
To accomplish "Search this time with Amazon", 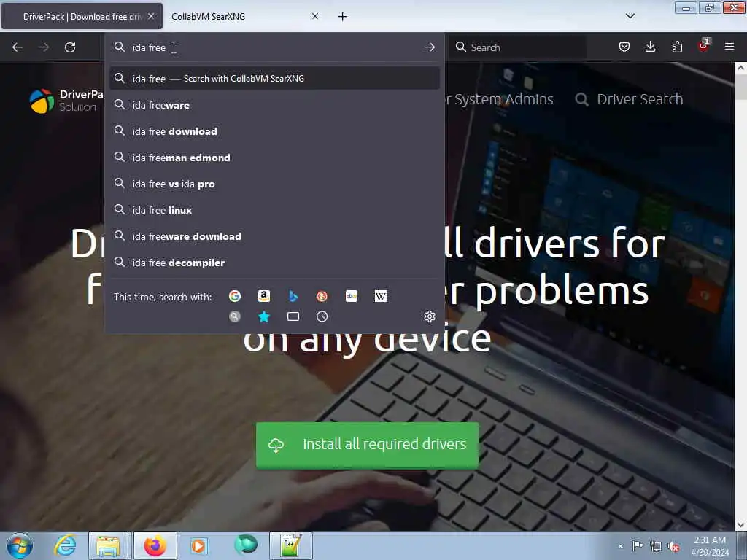I will point(264,296).
